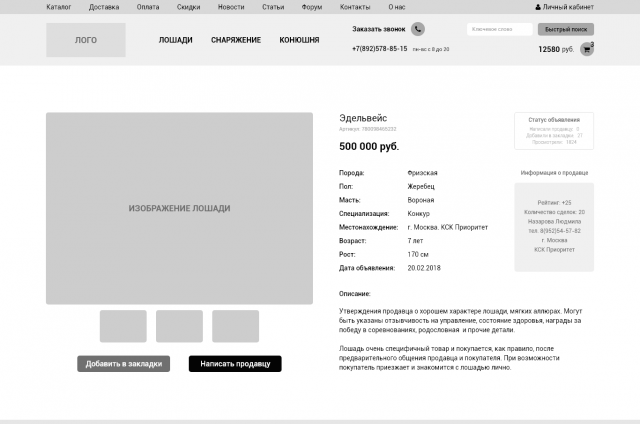Switch to КОНЮШНЯ category
Viewport: 640px width, 424px height.
click(299, 40)
